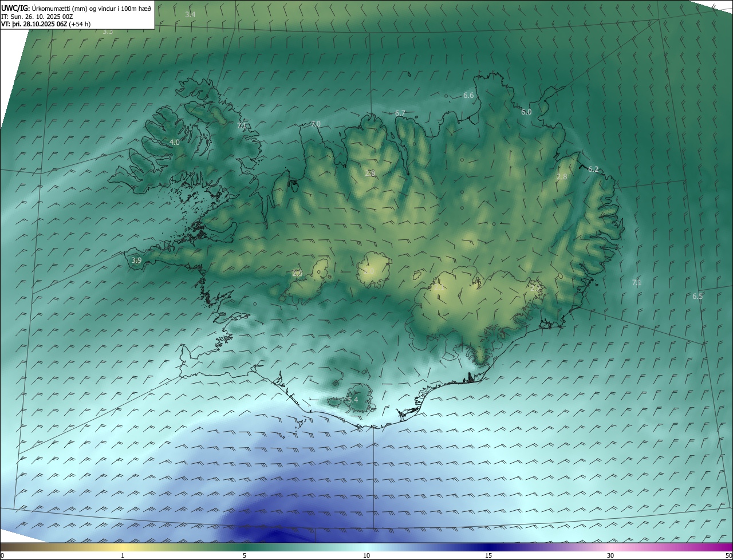Select the 3.9 value on western peninsula
733x560 pixels.
tap(136, 261)
